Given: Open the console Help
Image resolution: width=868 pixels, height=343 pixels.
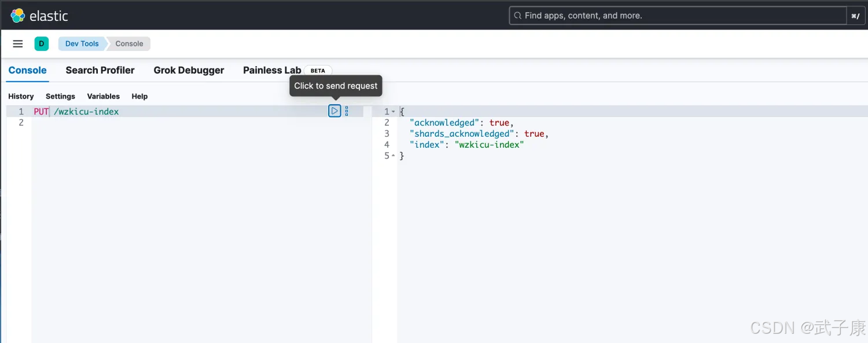Looking at the screenshot, I should point(139,96).
